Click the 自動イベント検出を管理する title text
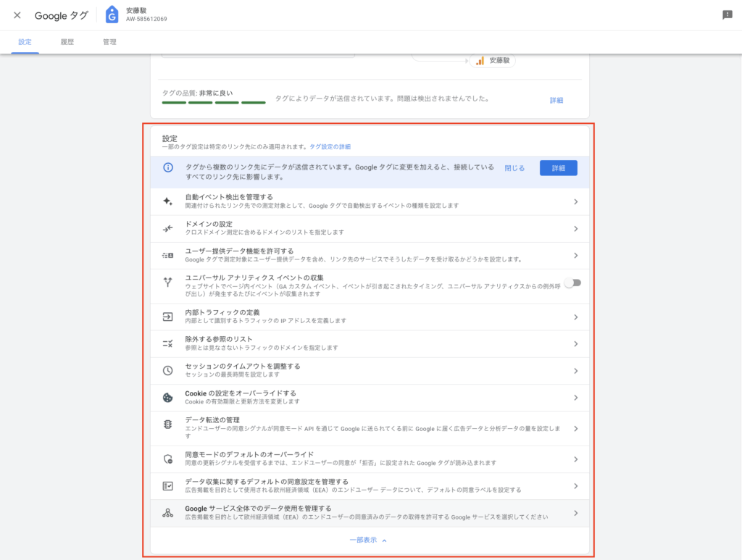 [229, 197]
